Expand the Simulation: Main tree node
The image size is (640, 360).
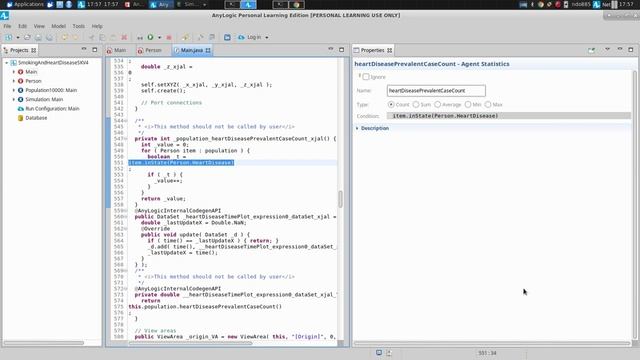tap(13, 100)
